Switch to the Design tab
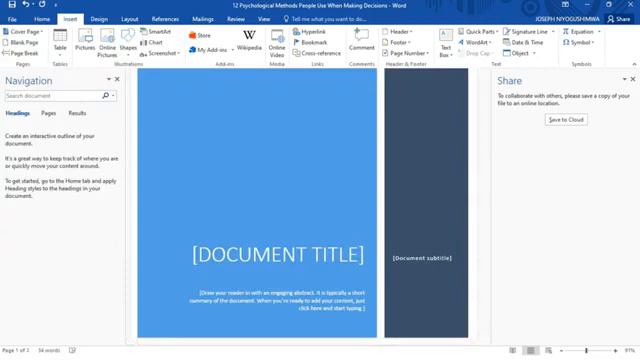 coord(99,19)
